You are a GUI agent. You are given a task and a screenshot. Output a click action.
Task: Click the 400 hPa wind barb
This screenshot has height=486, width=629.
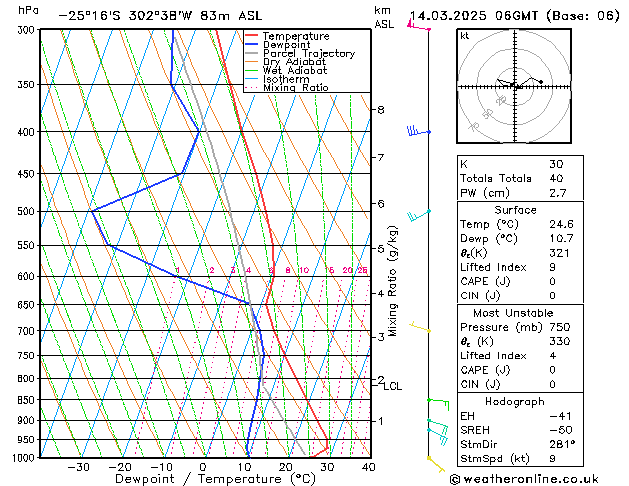point(419,131)
